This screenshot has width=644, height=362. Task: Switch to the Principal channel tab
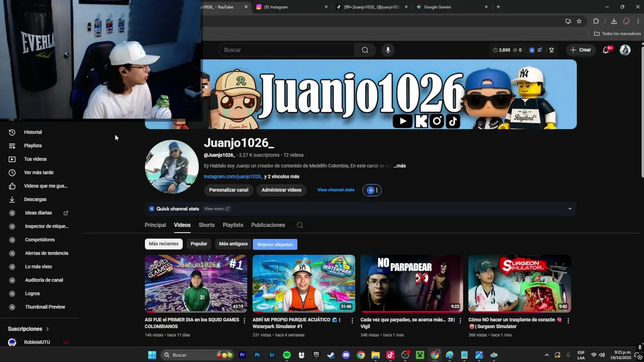pos(155,225)
